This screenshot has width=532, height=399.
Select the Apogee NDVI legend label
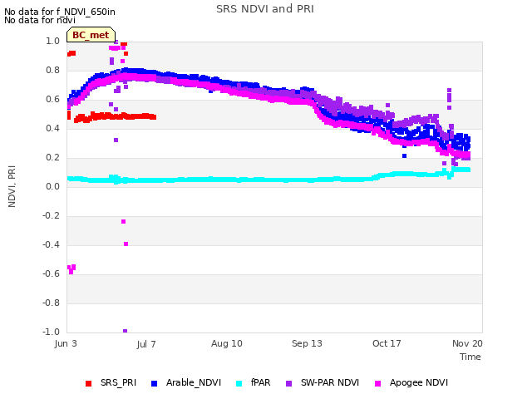tap(419, 383)
